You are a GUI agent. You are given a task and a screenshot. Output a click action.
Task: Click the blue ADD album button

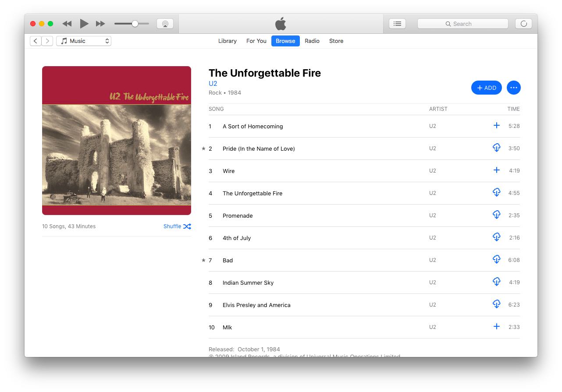(x=487, y=88)
